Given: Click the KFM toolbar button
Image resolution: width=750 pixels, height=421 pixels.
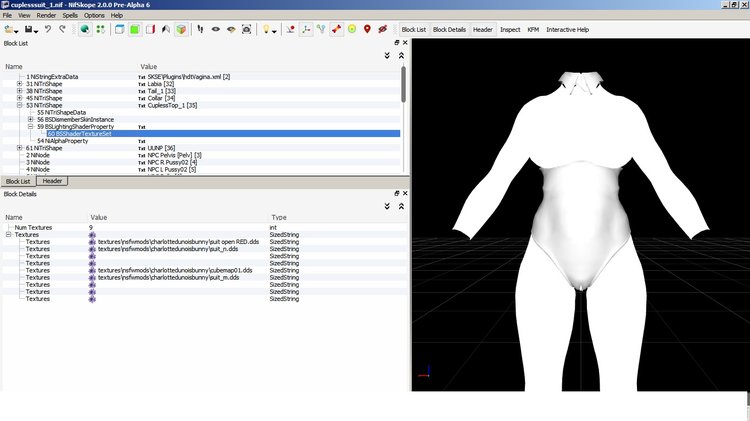Looking at the screenshot, I should [533, 30].
